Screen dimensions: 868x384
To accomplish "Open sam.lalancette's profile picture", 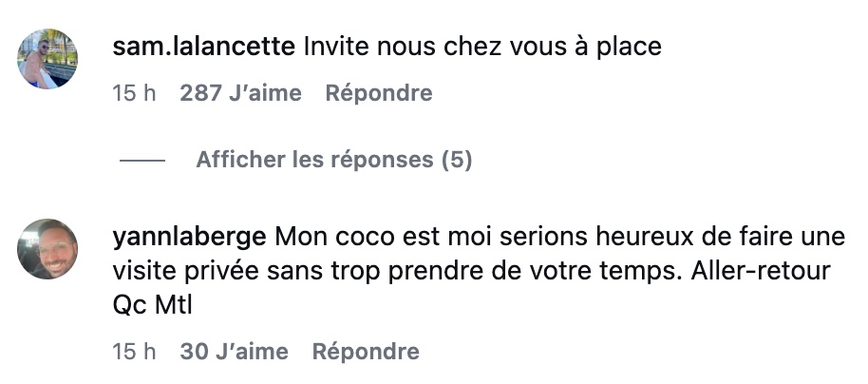I will 47,58.
